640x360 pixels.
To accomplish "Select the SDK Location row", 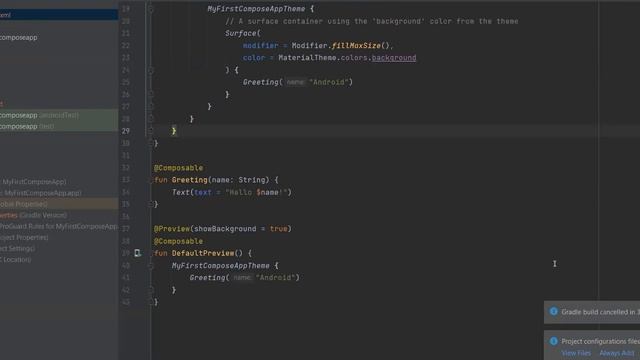I will 59,259.
